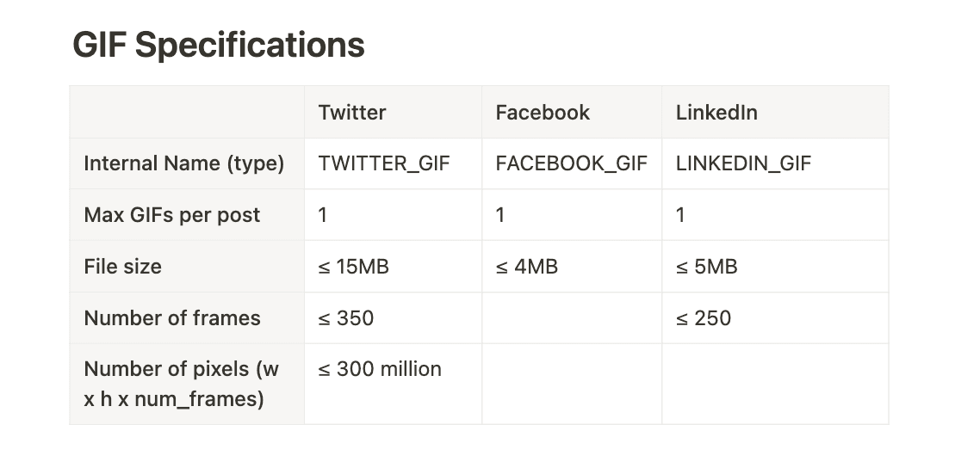Click the FACEBOOK_GIF cell
This screenshot has height=468, width=980.
571,163
